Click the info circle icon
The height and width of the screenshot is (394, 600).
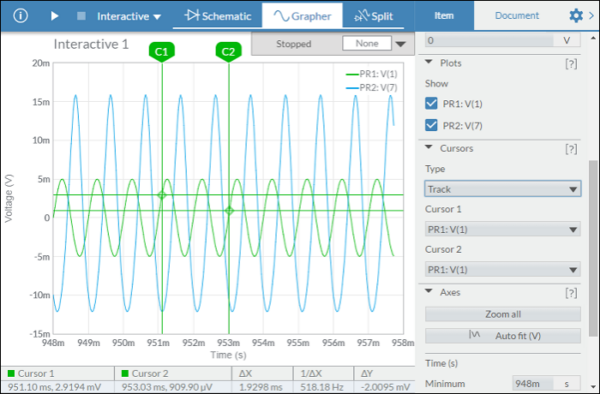point(20,16)
